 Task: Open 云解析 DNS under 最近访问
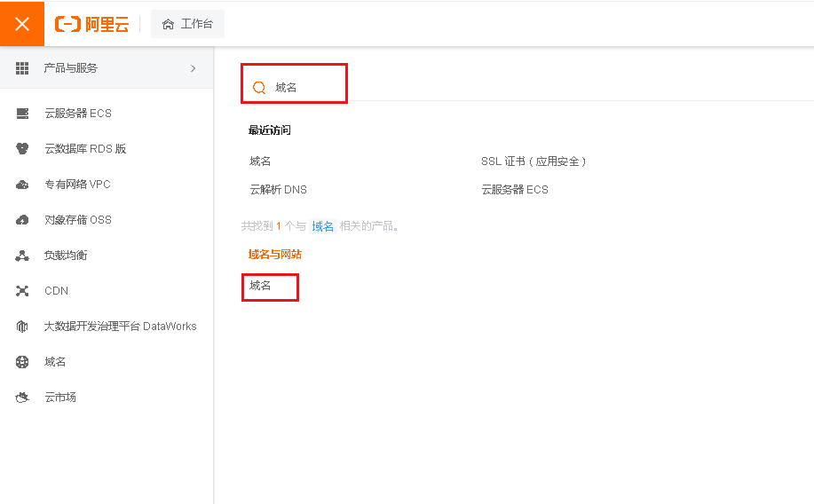pos(278,190)
